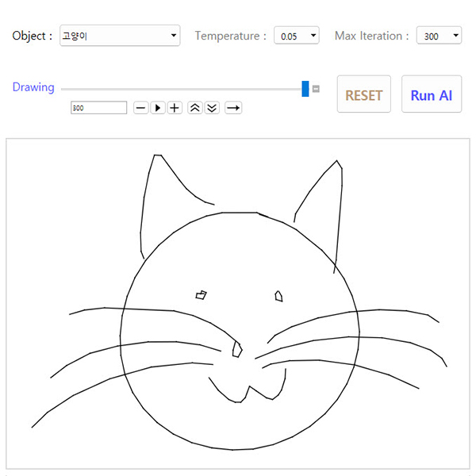The image size is (476, 476).
Task: Click the Max Iteration label text
Action: coord(371,36)
